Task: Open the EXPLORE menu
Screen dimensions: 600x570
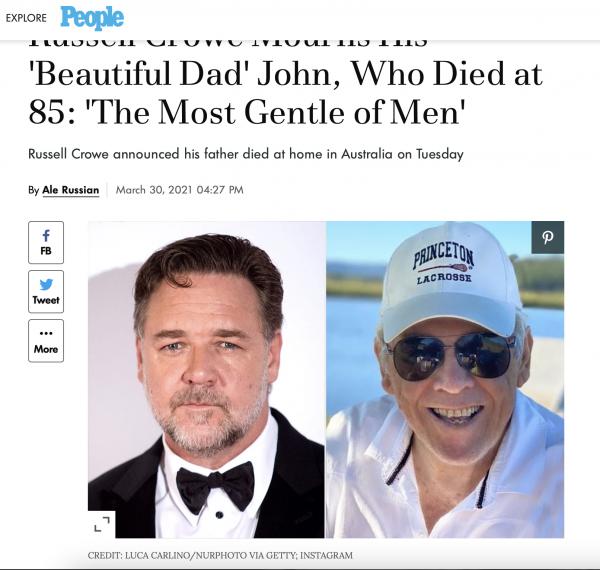Action: coord(26,18)
